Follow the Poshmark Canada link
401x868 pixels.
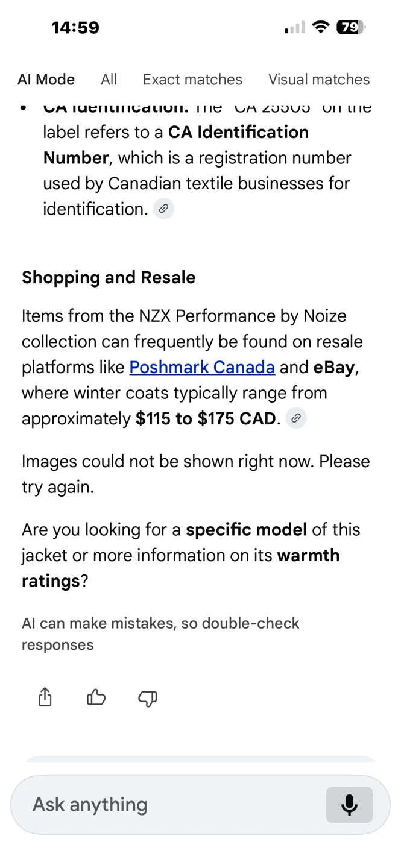(x=202, y=367)
